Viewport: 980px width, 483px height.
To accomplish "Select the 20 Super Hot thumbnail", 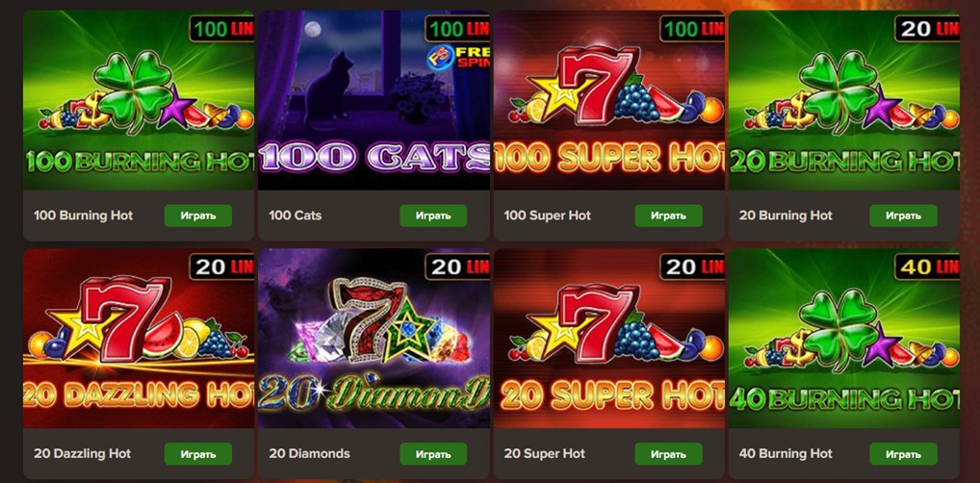I will 608,338.
